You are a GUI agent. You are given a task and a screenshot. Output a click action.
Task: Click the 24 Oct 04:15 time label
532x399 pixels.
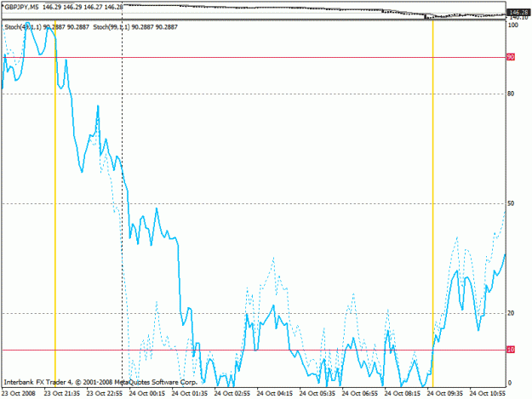274,393
